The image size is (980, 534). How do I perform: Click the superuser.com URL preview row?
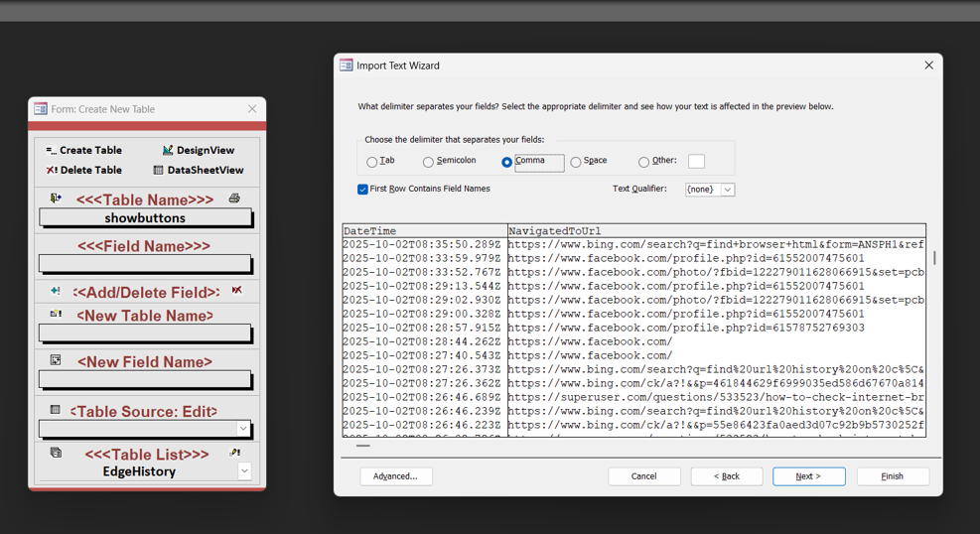point(716,397)
